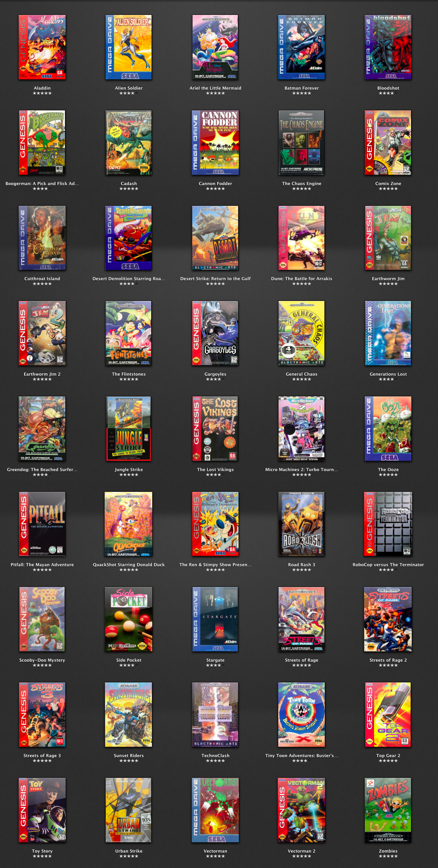The image size is (438, 868).
Task: Select the TechnoClash box art
Action: point(215,715)
